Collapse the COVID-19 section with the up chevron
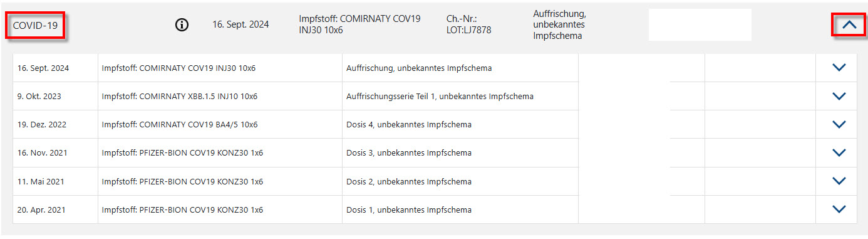The image size is (868, 239). pos(849,25)
